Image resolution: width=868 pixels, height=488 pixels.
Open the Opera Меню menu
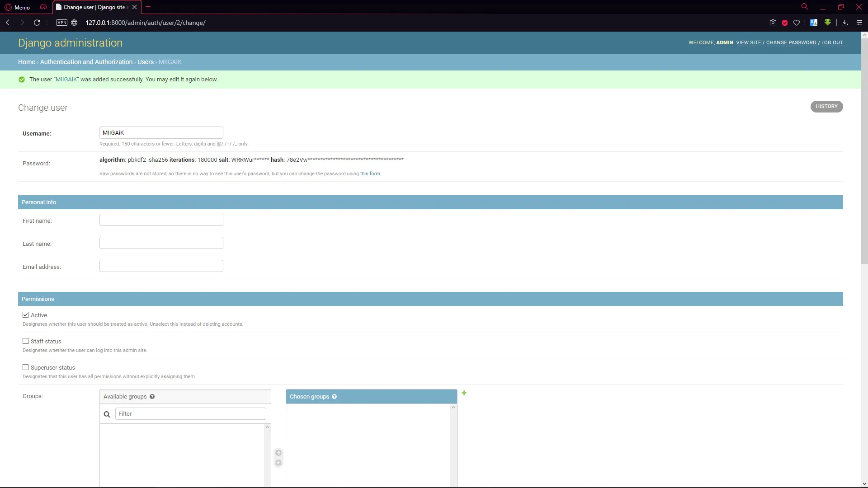coord(17,7)
